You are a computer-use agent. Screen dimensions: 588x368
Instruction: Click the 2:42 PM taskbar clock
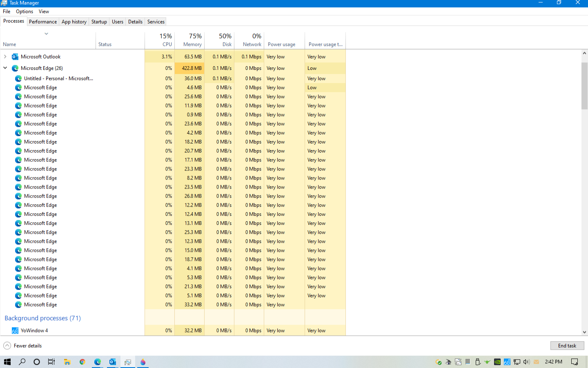pos(553,362)
